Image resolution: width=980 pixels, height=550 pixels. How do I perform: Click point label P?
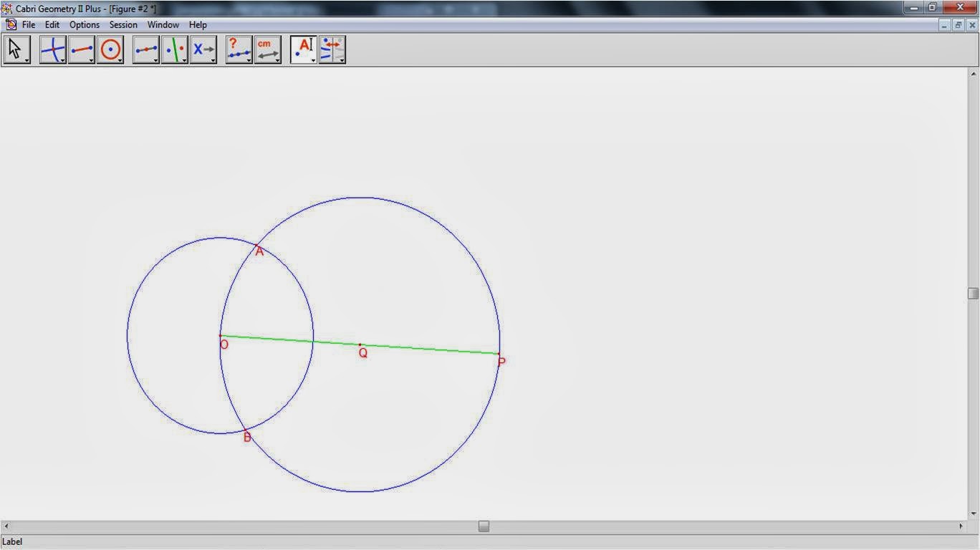coord(501,362)
